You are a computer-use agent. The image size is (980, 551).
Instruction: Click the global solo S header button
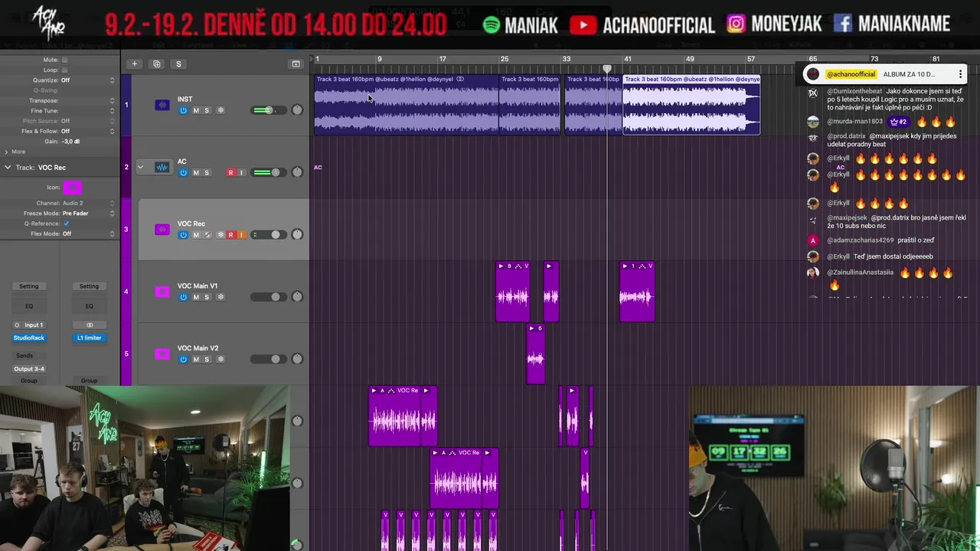(178, 64)
